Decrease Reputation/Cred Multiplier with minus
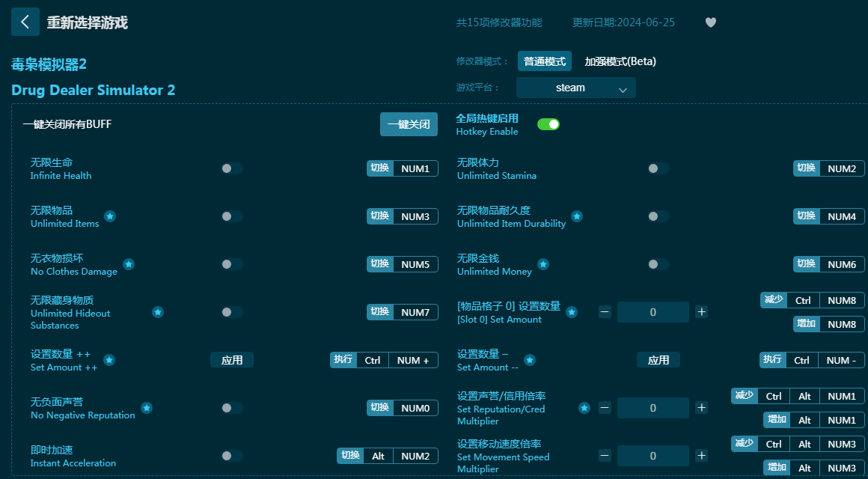The height and width of the screenshot is (479, 868). 605,408
